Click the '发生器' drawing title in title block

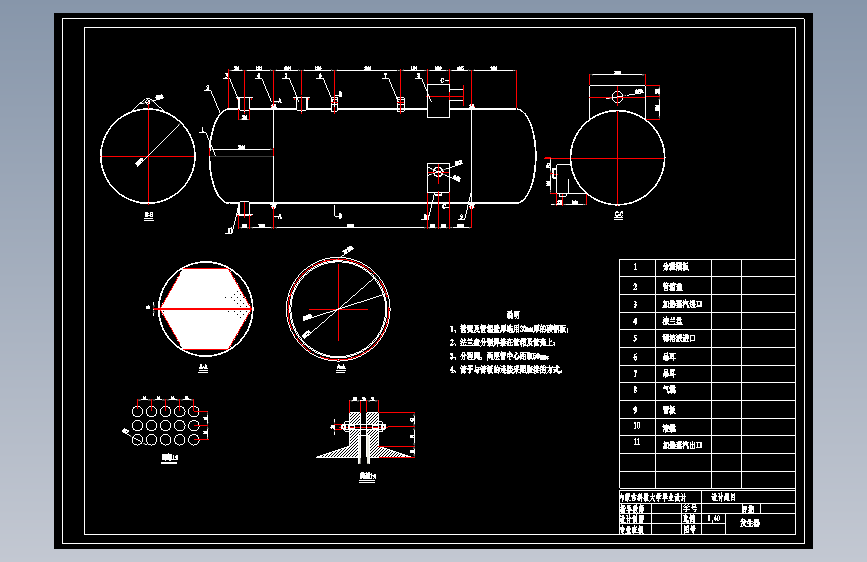(x=750, y=522)
